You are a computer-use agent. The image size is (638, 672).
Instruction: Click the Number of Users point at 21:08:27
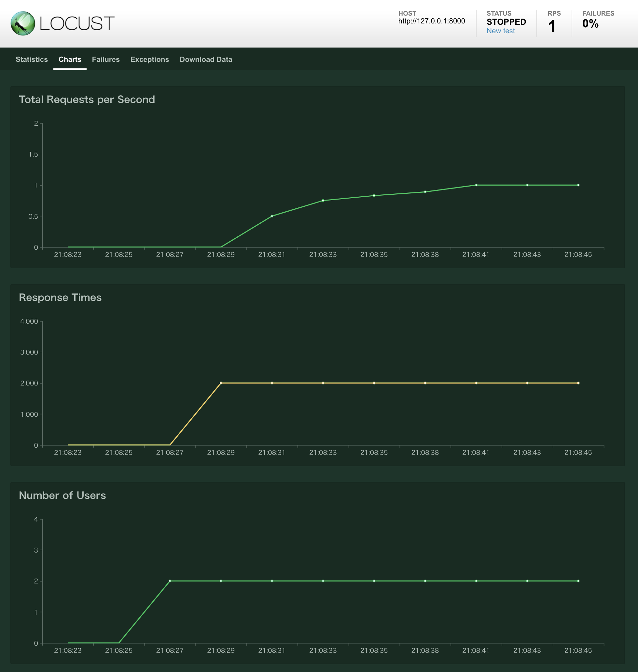click(170, 581)
